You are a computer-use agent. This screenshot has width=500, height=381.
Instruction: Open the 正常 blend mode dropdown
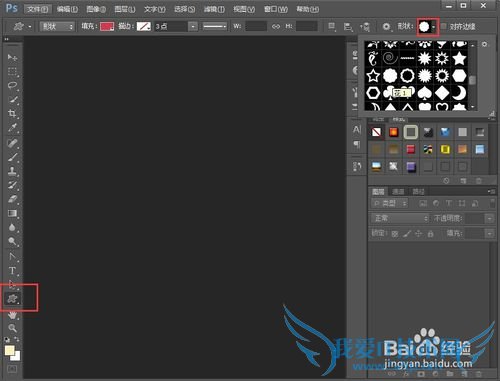point(400,218)
